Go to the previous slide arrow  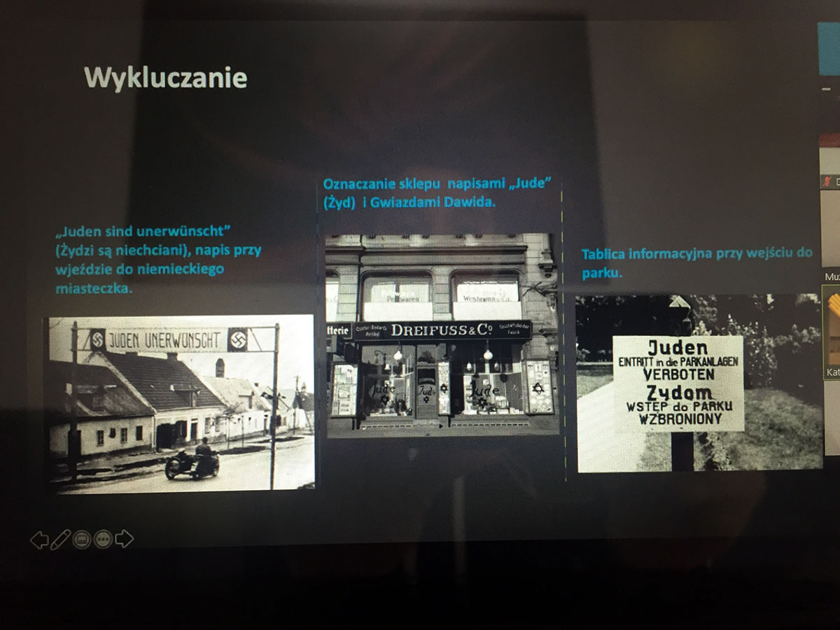click(x=39, y=539)
